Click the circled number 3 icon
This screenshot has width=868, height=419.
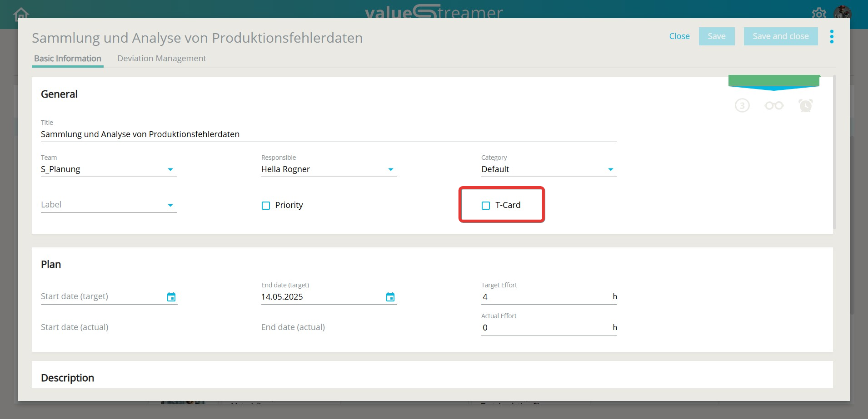(742, 106)
